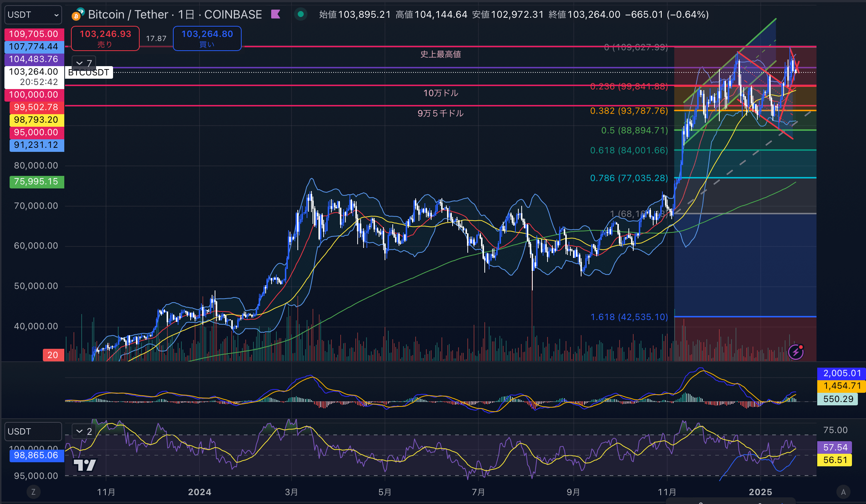Select the 100,000.00 red price label
The width and height of the screenshot is (866, 504).
pyautogui.click(x=34, y=95)
